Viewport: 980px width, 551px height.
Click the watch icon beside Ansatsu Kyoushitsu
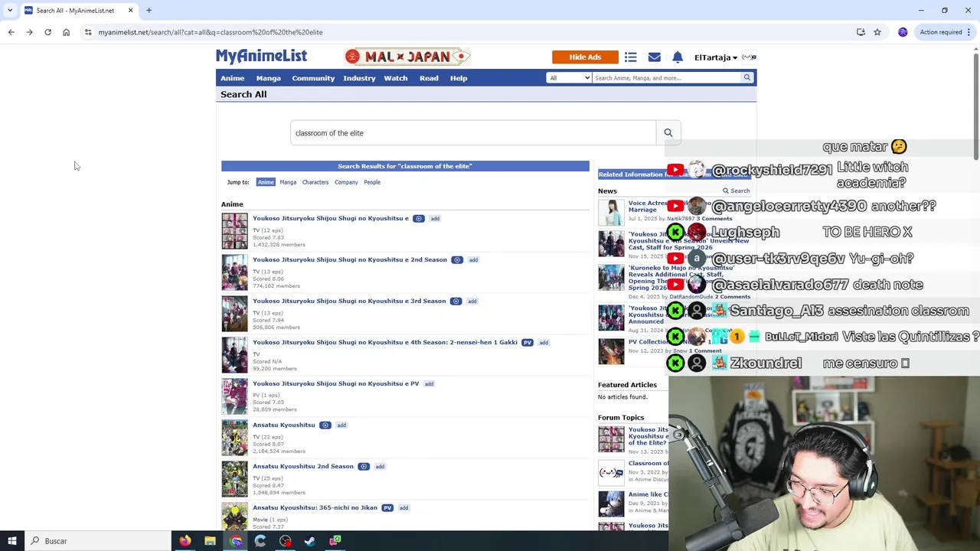coord(325,425)
